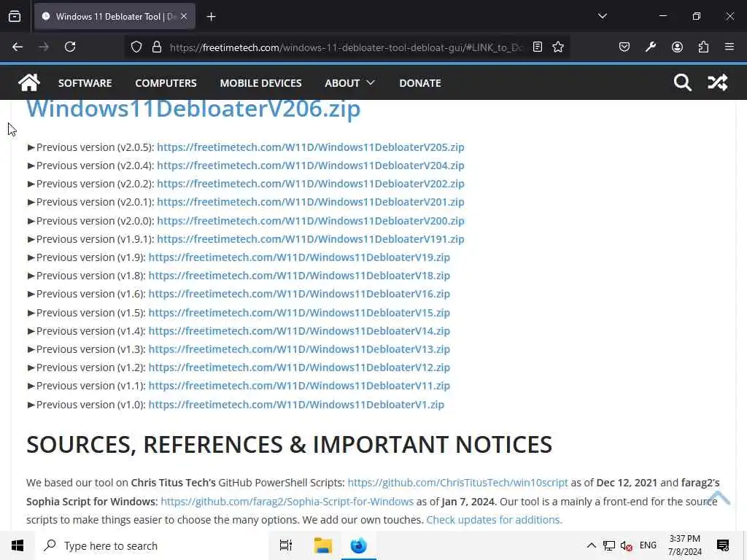747x560 pixels.
Task: Click the site security padlock icon
Action: (x=157, y=47)
